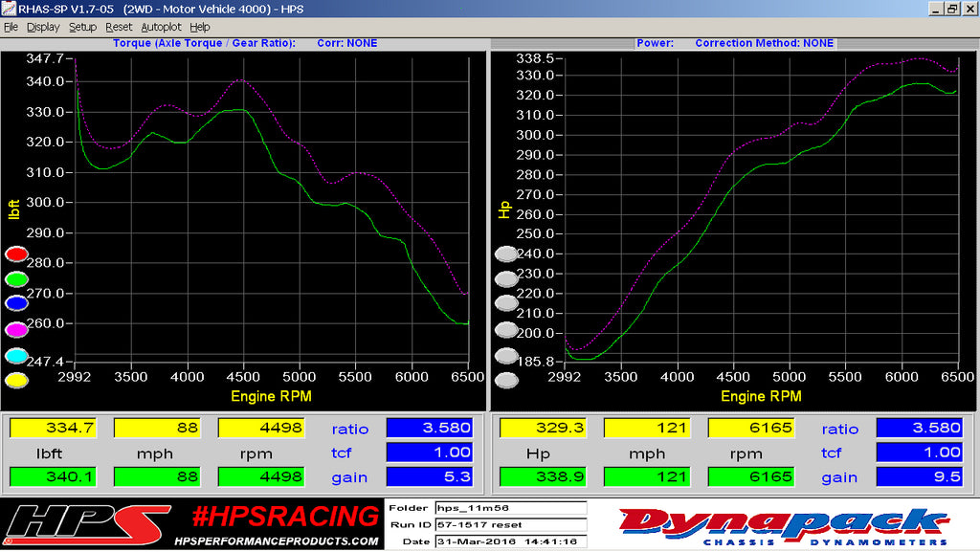
Task: Open the Display menu
Action: coord(43,27)
